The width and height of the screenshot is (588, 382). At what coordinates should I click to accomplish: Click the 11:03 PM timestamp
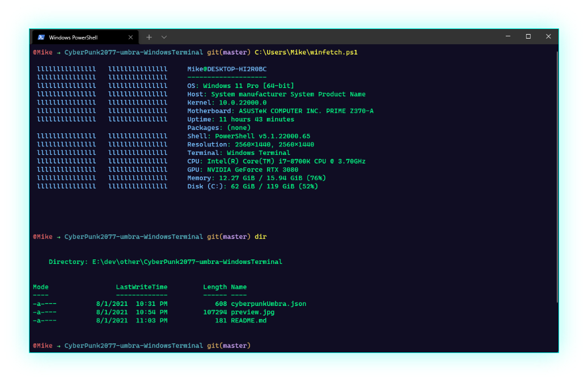(x=151, y=321)
